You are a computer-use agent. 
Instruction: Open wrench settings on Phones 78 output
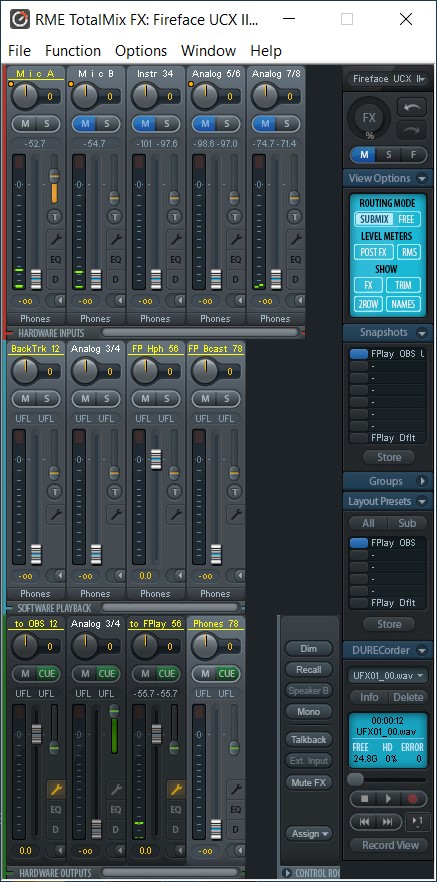tap(236, 789)
